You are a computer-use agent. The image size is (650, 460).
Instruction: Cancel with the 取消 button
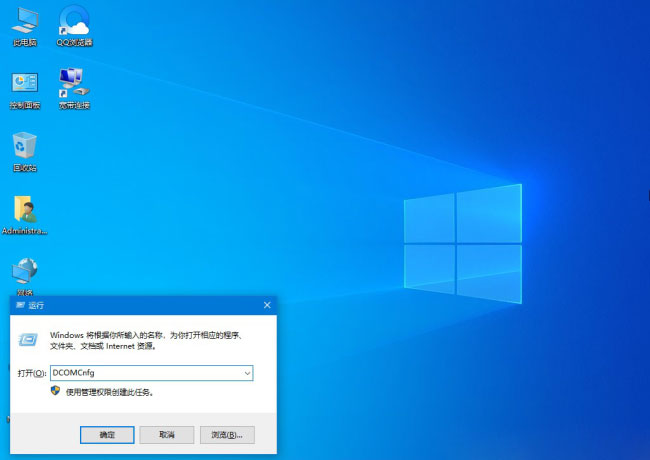[x=167, y=435]
